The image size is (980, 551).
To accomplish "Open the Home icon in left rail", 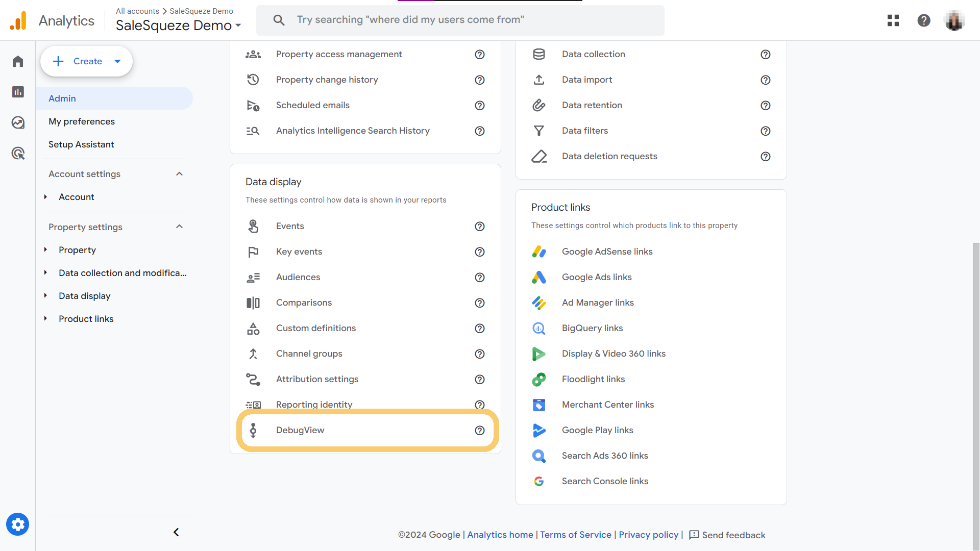I will [x=18, y=61].
